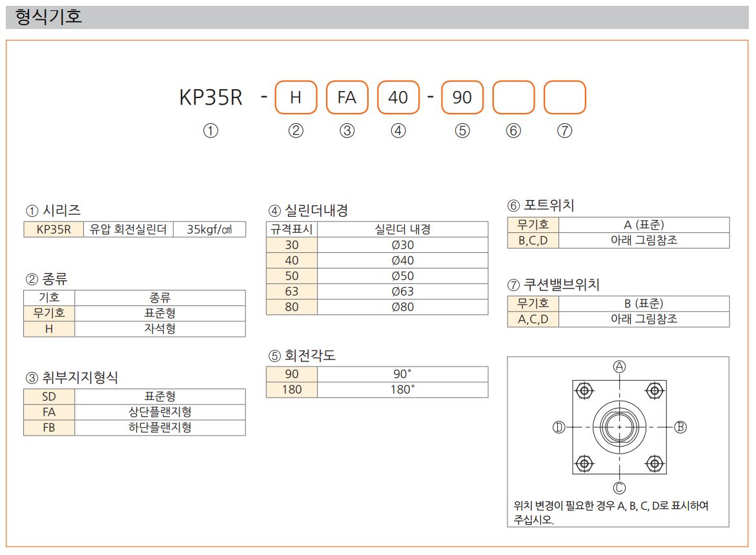Click the orange box containing FA
Image resolution: width=756 pixels, height=555 pixels.
point(347,97)
